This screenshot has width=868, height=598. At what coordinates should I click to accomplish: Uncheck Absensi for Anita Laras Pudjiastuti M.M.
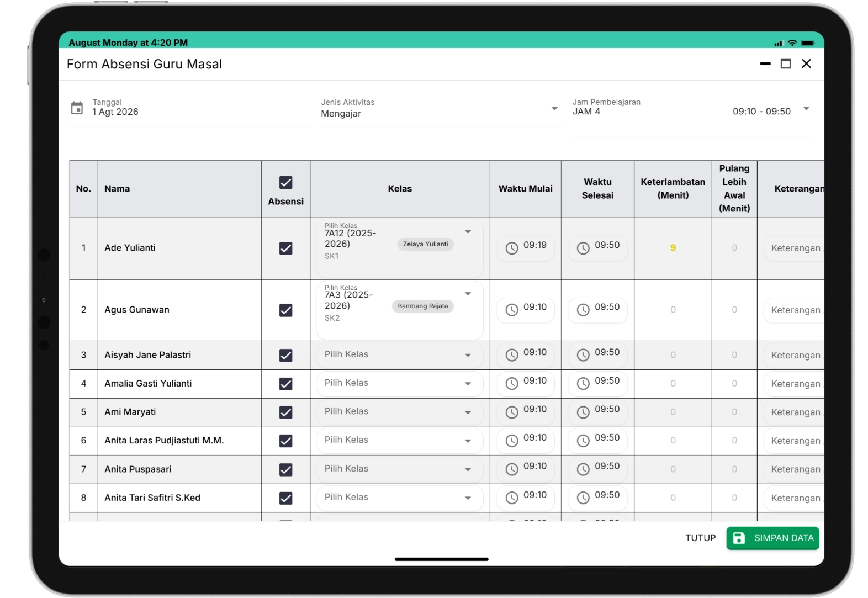[x=285, y=441]
